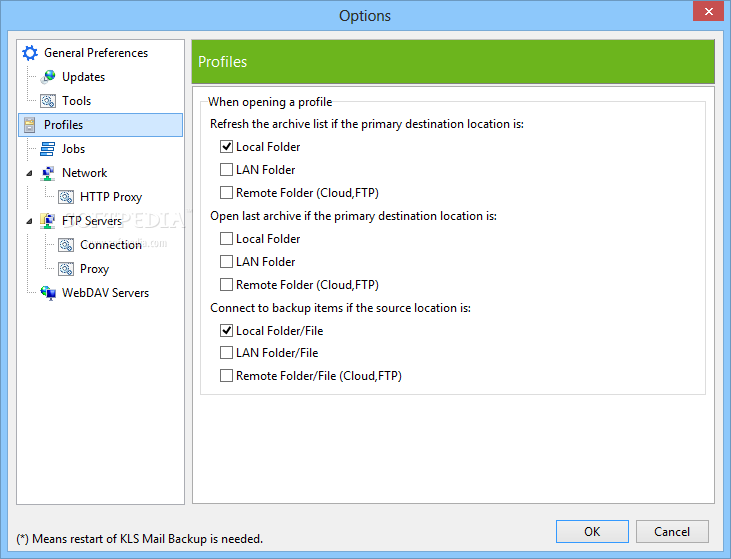Click the WebDAV Servers icon
731x559 pixels.
[48, 293]
